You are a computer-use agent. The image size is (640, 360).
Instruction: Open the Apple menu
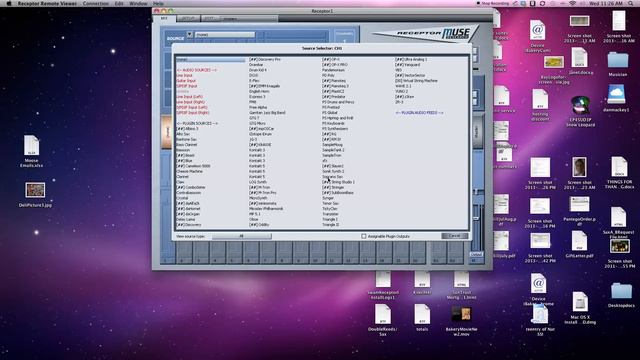coord(9,3)
